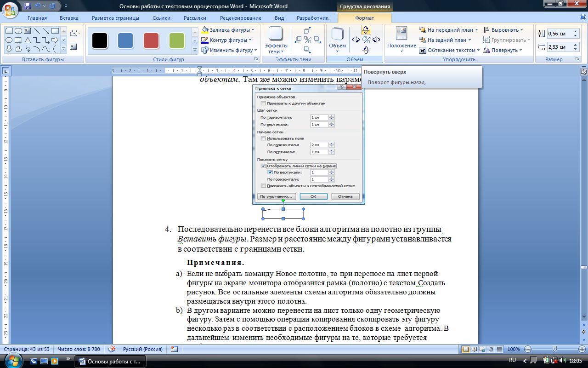Nudge shadow down icon
The width and height of the screenshot is (588, 368).
(x=307, y=49)
